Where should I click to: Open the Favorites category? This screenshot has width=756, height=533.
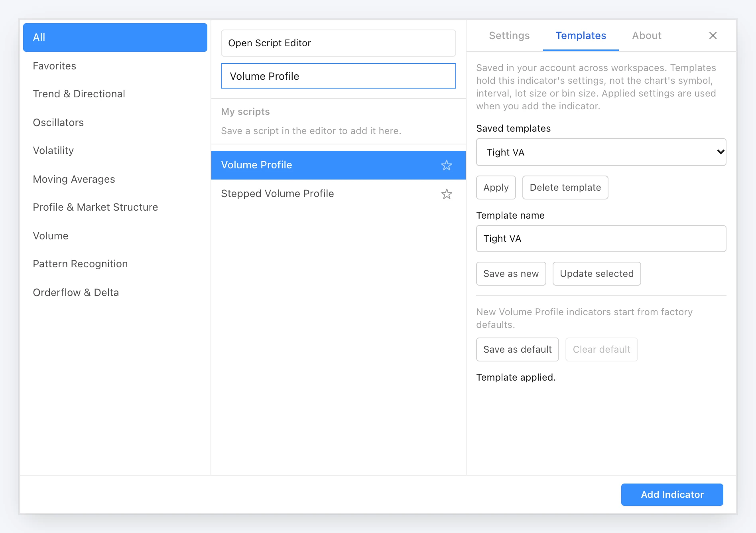[x=115, y=66]
